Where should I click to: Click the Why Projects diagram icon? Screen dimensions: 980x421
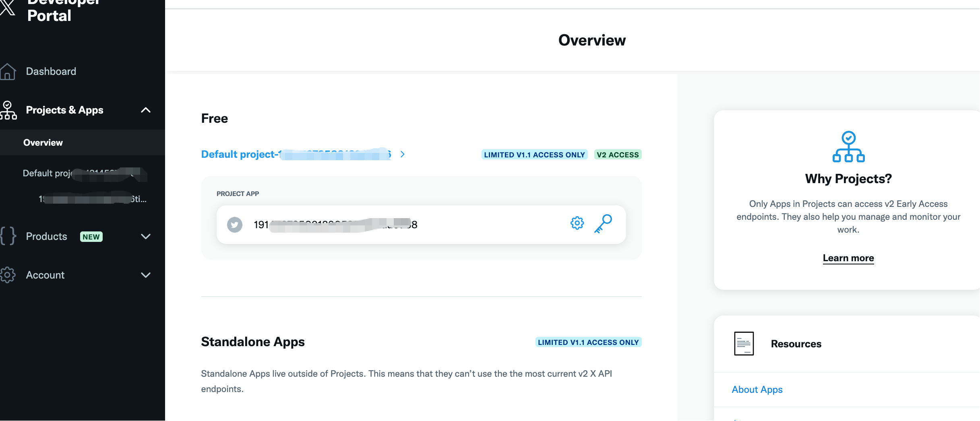tap(848, 147)
